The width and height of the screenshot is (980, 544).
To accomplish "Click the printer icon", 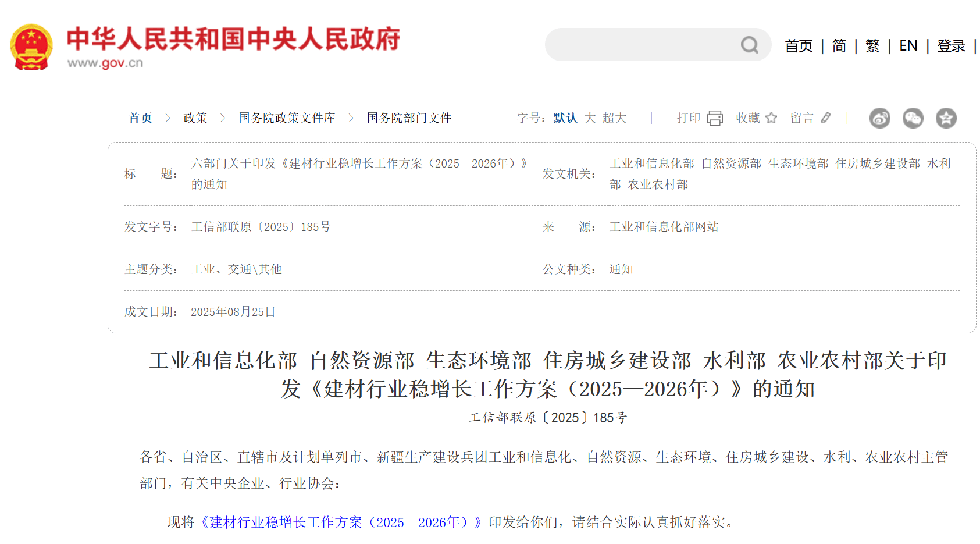I will (715, 118).
